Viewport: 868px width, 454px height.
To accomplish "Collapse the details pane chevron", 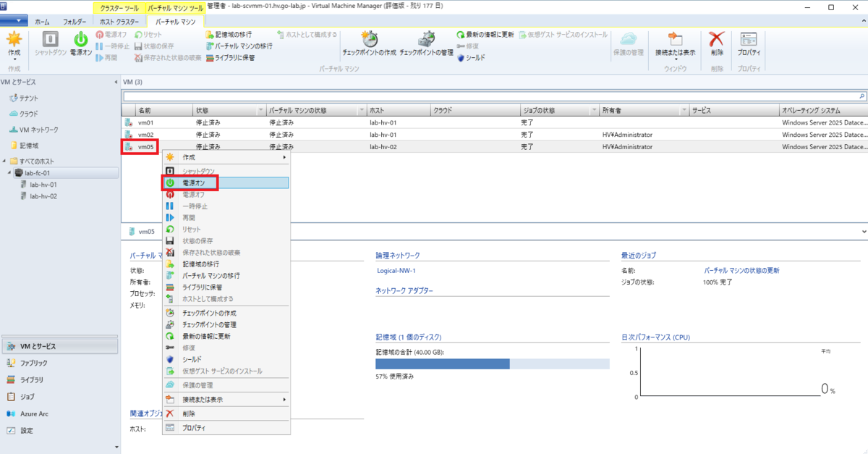I will (x=864, y=231).
